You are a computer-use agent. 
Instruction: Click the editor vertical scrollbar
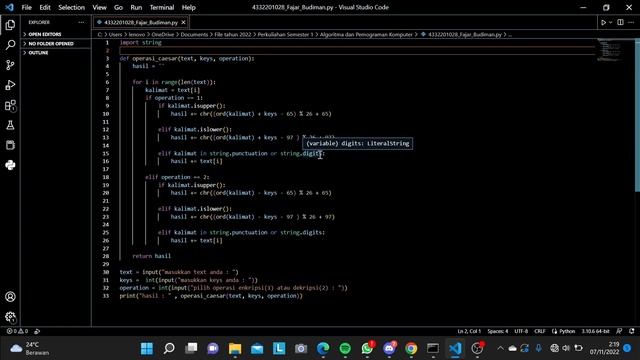[637, 115]
